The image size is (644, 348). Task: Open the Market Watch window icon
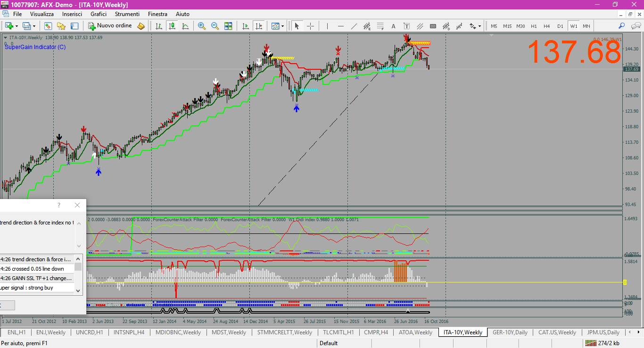48,26
